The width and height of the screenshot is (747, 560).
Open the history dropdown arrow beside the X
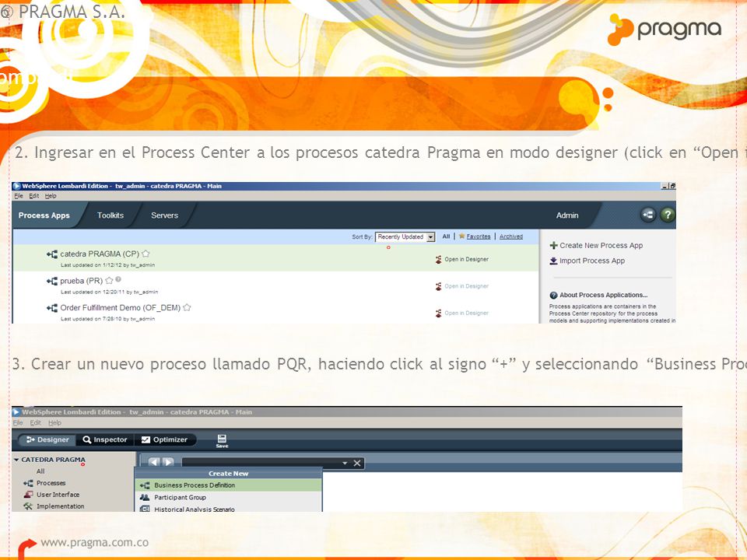(345, 463)
